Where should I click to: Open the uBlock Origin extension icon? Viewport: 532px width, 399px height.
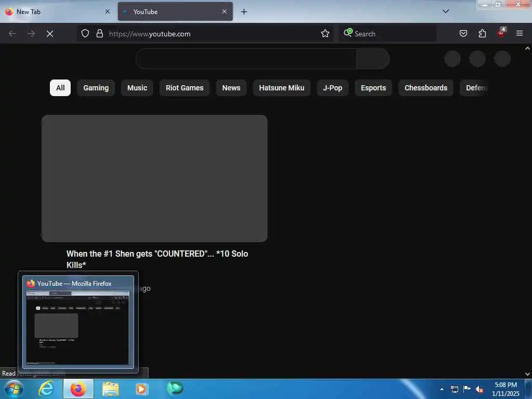[x=501, y=33]
